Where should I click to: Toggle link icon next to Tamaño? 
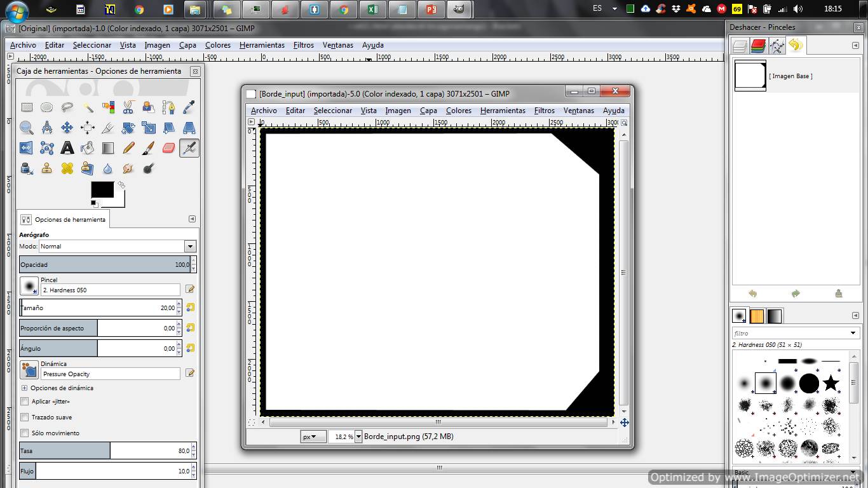pyautogui.click(x=190, y=308)
